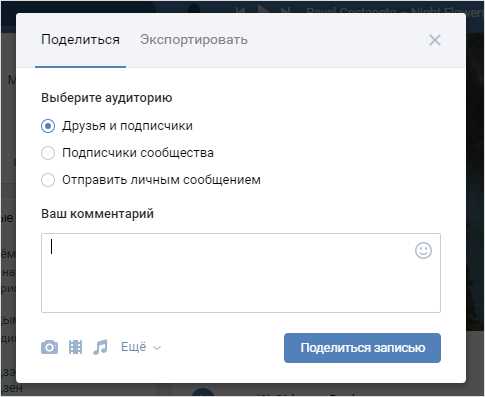Attach a video using the film strip icon
The height and width of the screenshot is (397, 485).
(x=75, y=347)
